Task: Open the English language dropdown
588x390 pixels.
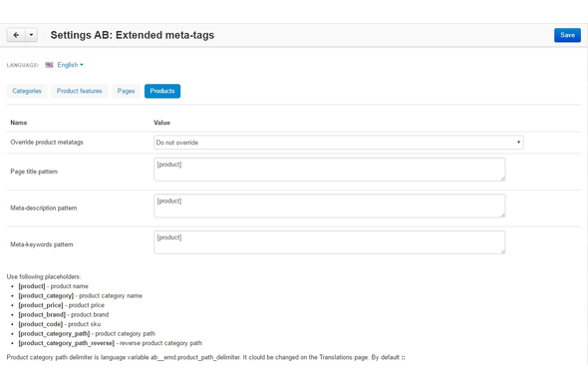Action: pos(70,65)
